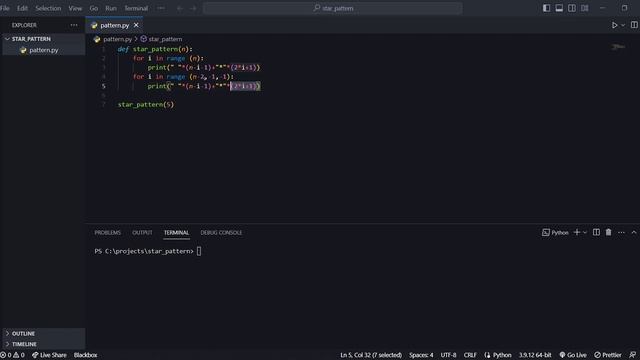The height and width of the screenshot is (360, 640).
Task: Open the customize layout icon
Action: pyautogui.click(x=585, y=8)
